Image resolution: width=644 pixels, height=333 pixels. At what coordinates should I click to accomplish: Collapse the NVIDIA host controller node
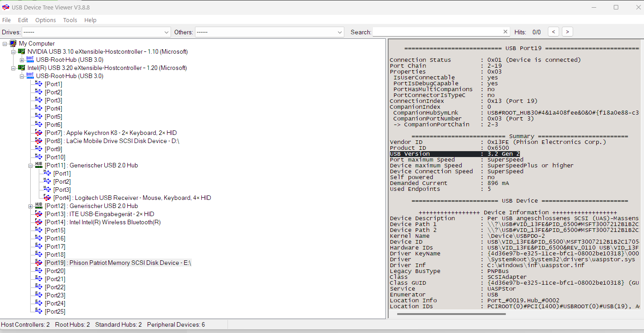coord(13,52)
